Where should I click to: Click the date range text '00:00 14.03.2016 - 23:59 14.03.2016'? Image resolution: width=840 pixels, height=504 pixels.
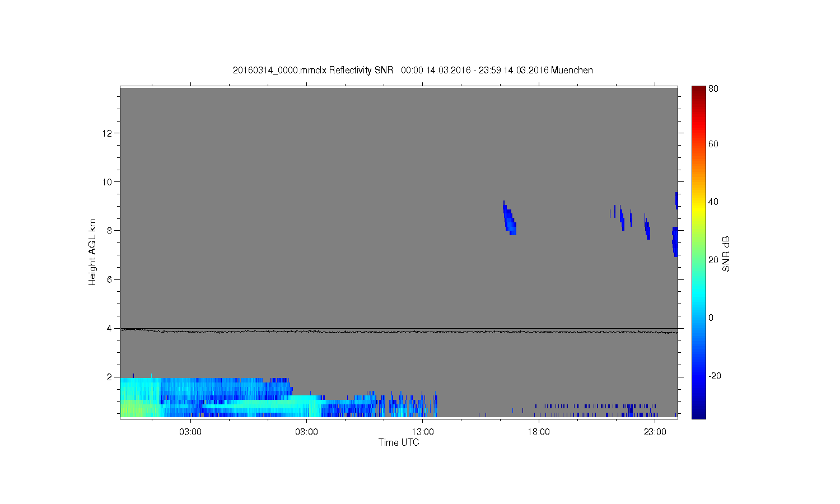pos(474,71)
